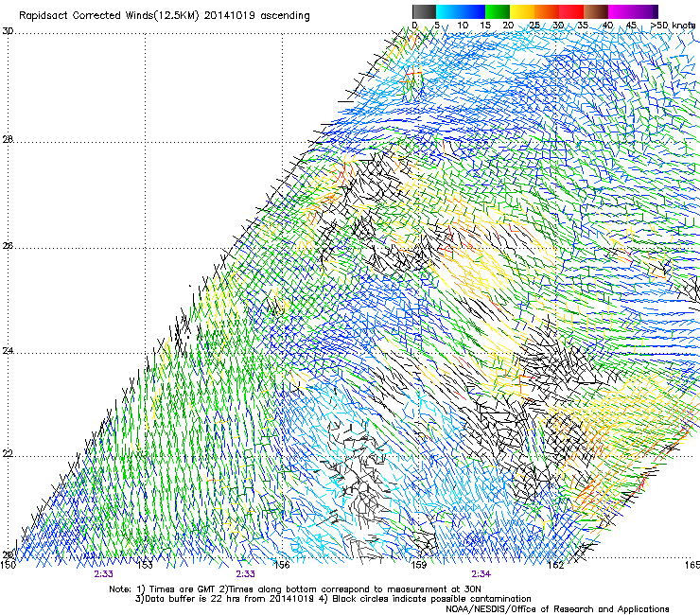The width and height of the screenshot is (700, 615).
Task: Click the green 15-20 knots legend swatch
Action: tap(498, 11)
